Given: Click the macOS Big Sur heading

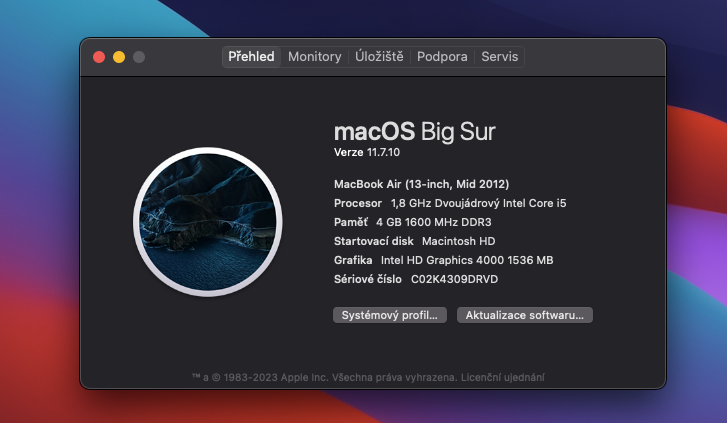Looking at the screenshot, I should point(415,132).
